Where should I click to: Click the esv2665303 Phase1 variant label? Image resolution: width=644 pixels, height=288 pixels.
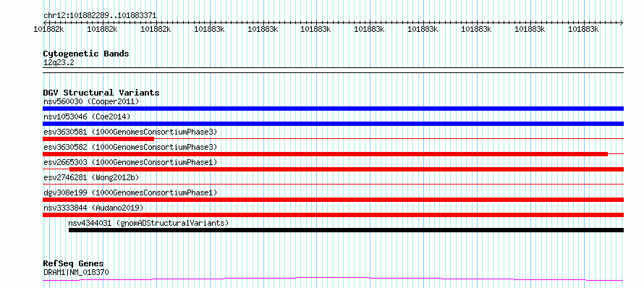tap(130, 162)
